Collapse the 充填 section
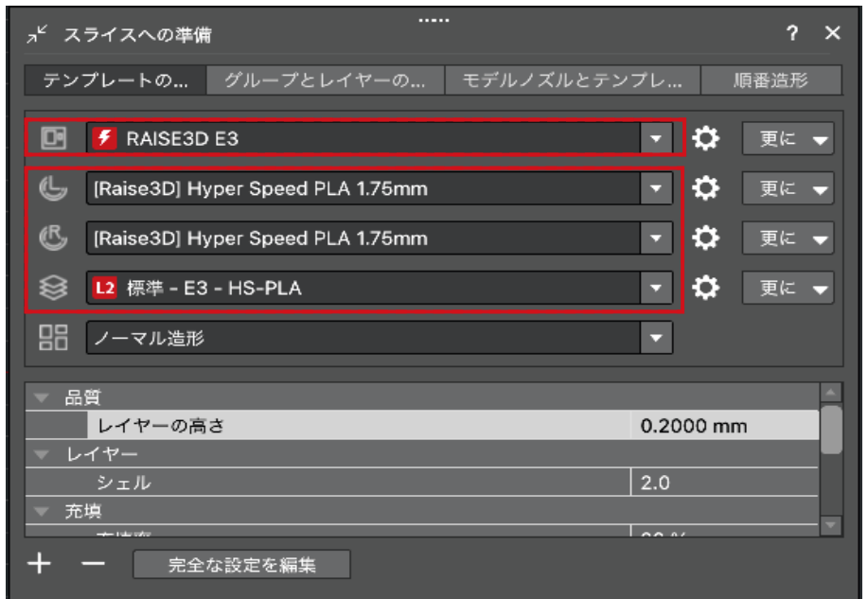868x599 pixels. [x=42, y=512]
